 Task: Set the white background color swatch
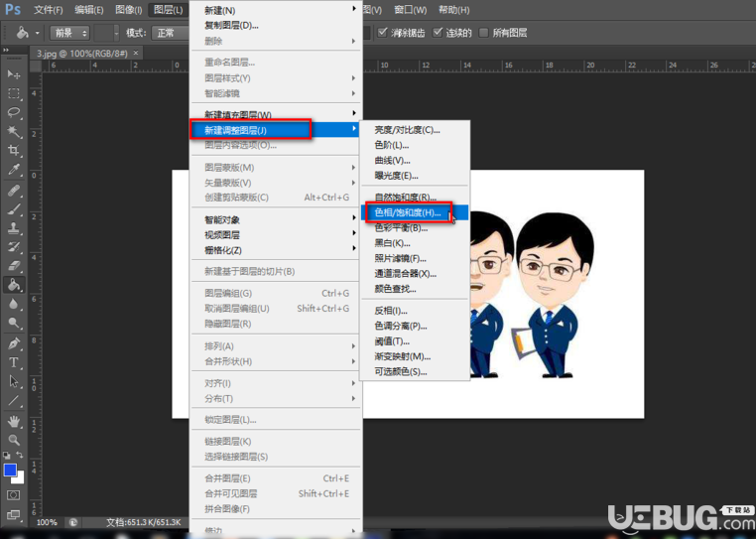tap(20, 479)
